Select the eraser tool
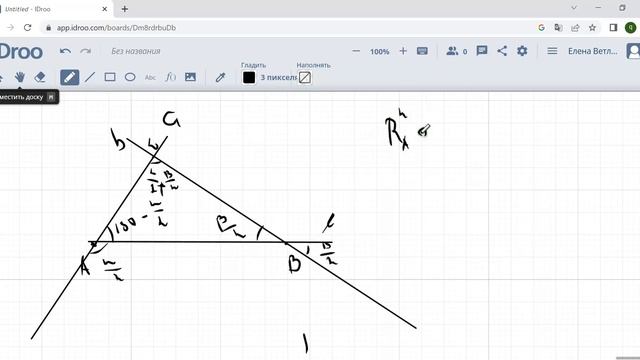This screenshot has height=360, width=640. [x=40, y=77]
